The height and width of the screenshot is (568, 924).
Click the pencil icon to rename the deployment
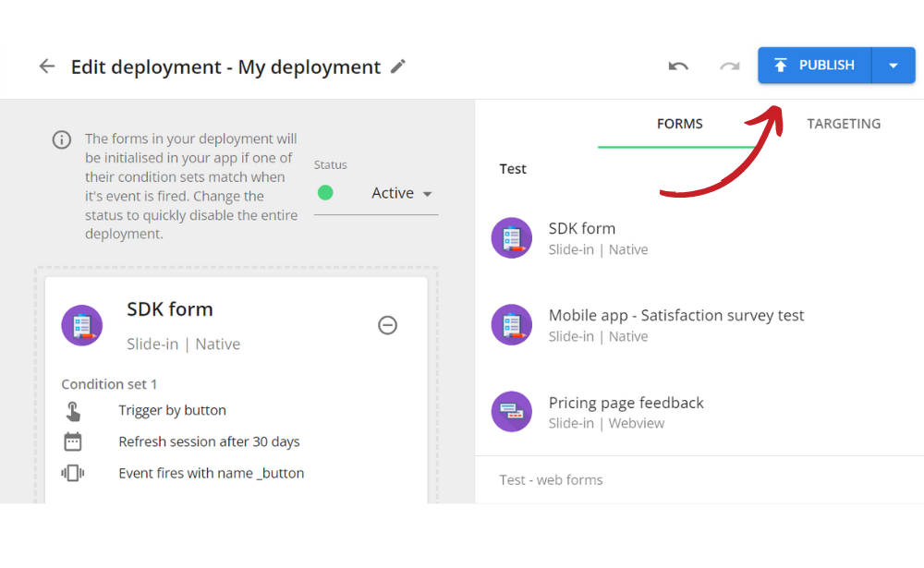[x=400, y=66]
